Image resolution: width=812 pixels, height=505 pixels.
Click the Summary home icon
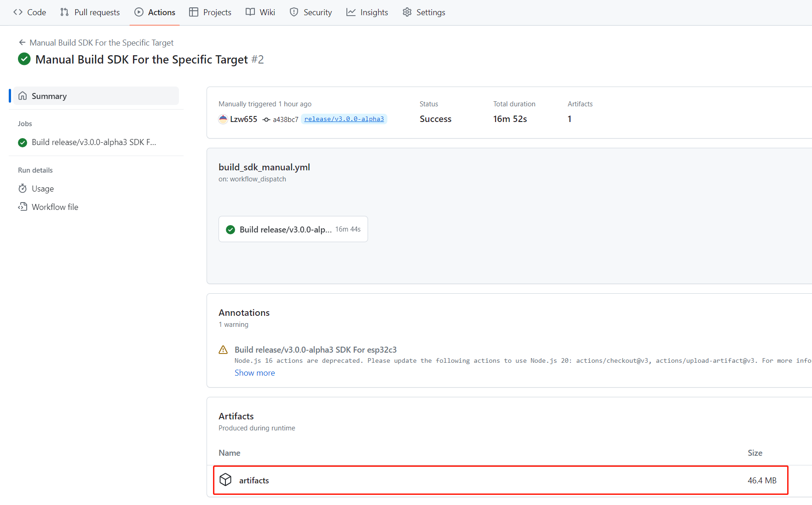coord(23,96)
